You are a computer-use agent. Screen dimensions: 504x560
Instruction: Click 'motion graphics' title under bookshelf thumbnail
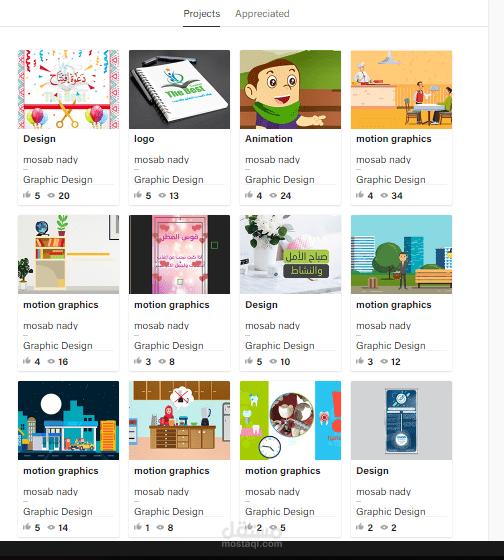click(x=61, y=305)
